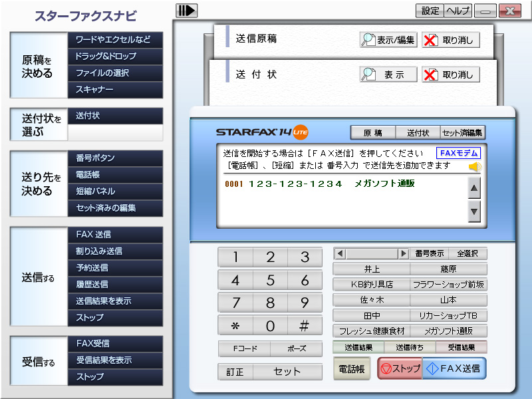Switch to the 原稿 tab

point(373,132)
